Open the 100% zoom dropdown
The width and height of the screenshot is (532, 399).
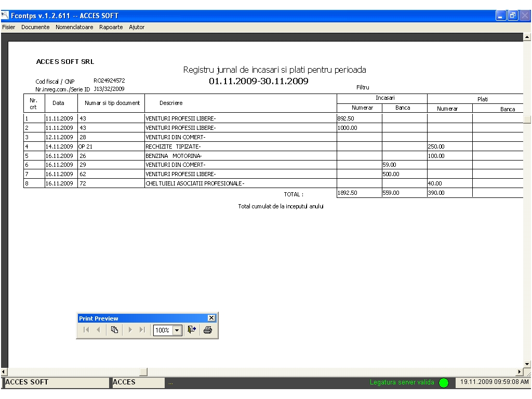pyautogui.click(x=177, y=330)
